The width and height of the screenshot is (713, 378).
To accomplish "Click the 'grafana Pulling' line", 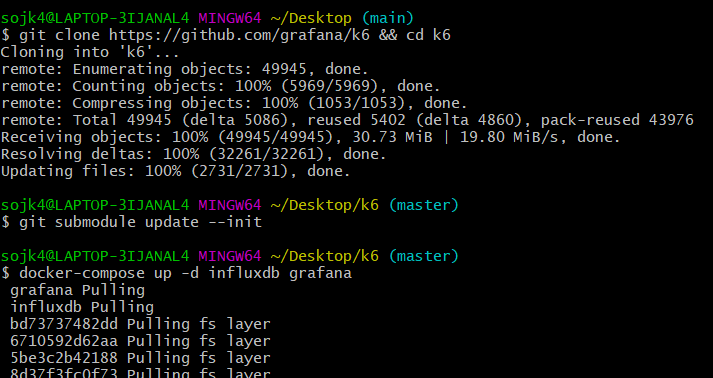I will pos(77,290).
